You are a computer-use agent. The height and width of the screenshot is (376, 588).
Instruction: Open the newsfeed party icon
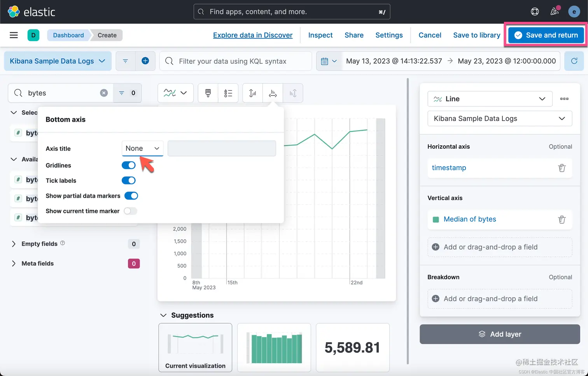click(555, 12)
